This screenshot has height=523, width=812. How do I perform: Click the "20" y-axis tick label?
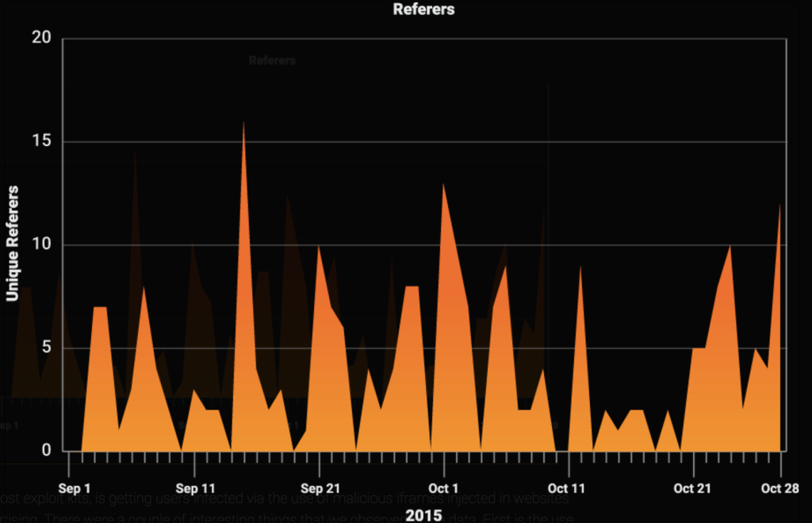pyautogui.click(x=41, y=39)
